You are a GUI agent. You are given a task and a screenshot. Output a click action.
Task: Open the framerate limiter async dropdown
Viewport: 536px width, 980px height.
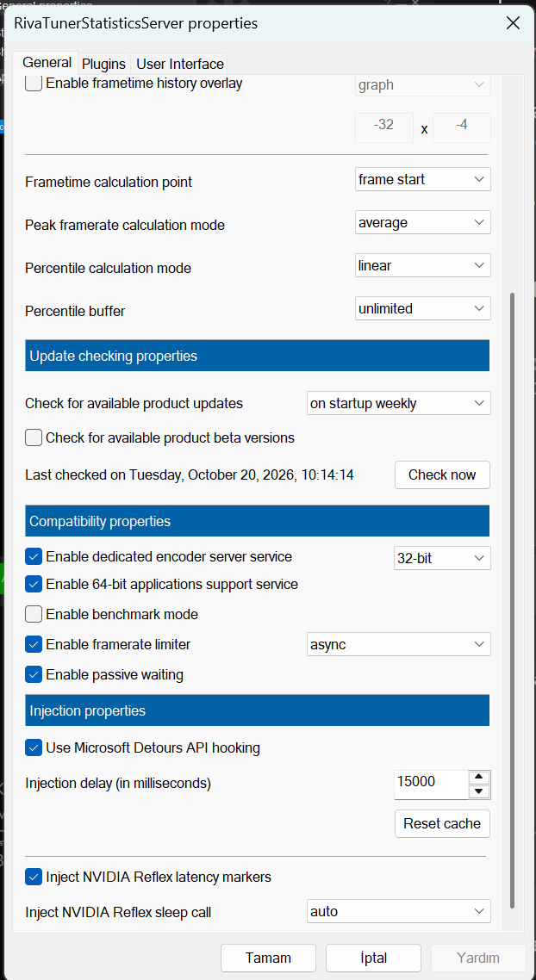coord(399,644)
